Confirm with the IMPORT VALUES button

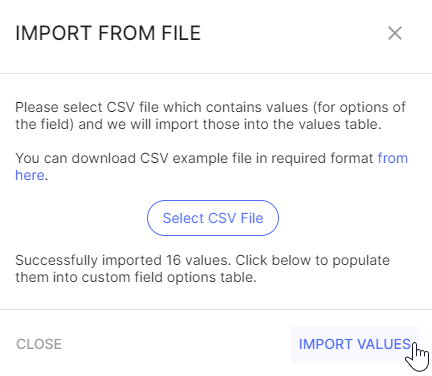pos(355,344)
